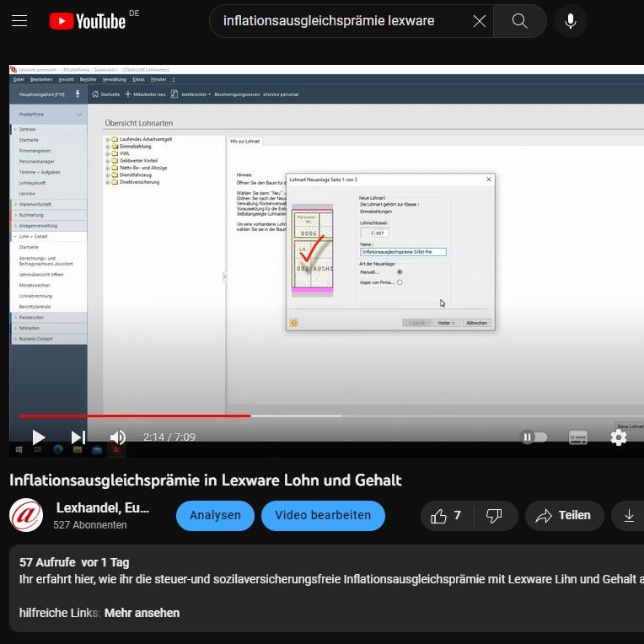The height and width of the screenshot is (644, 644).
Task: Expand the Anlagenverwaltung navigation section
Action: point(16,225)
